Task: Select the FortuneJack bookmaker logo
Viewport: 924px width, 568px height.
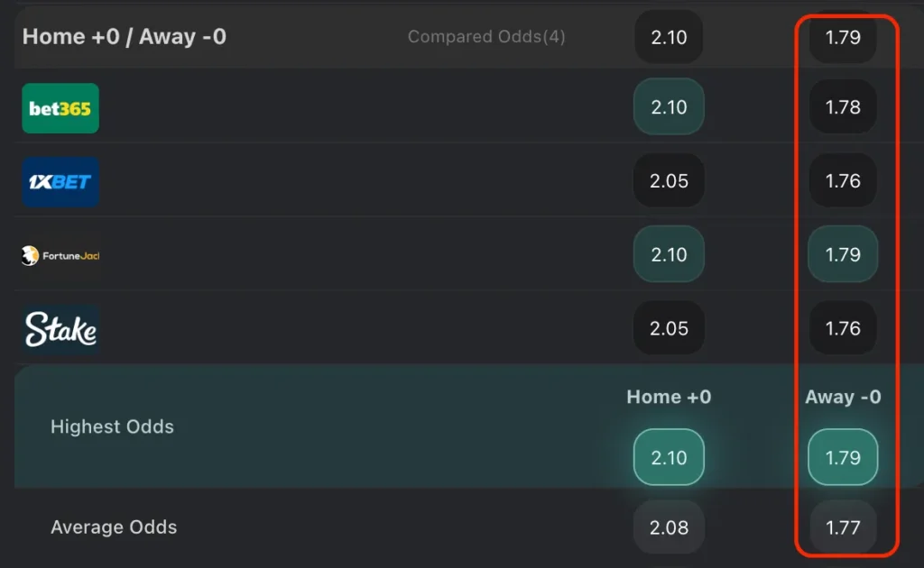Action: tap(60, 255)
